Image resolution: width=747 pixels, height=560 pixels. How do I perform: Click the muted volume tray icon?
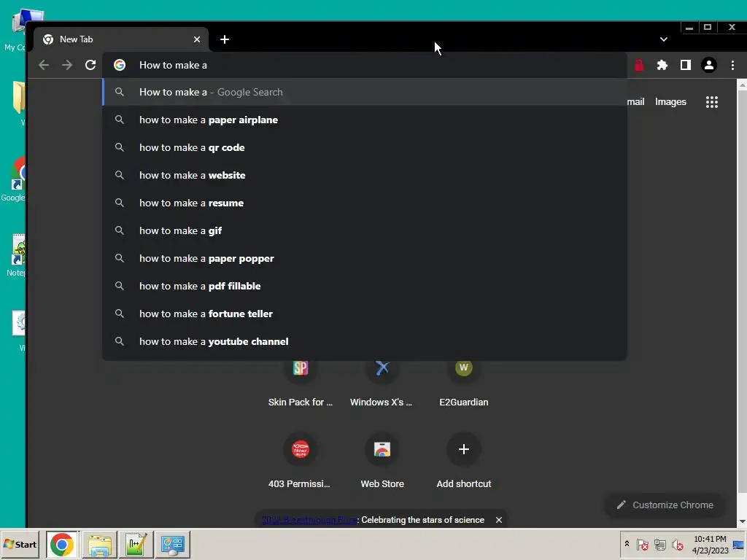pos(677,544)
